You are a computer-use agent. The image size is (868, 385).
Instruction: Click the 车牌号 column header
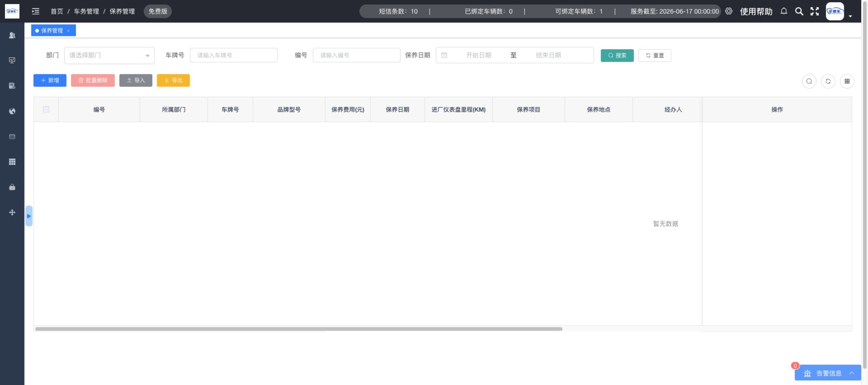click(230, 109)
